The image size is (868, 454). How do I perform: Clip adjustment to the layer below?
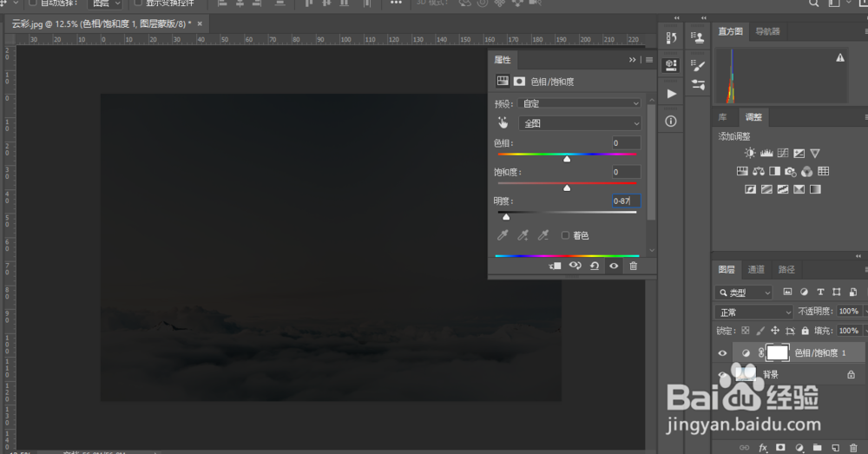(x=555, y=266)
